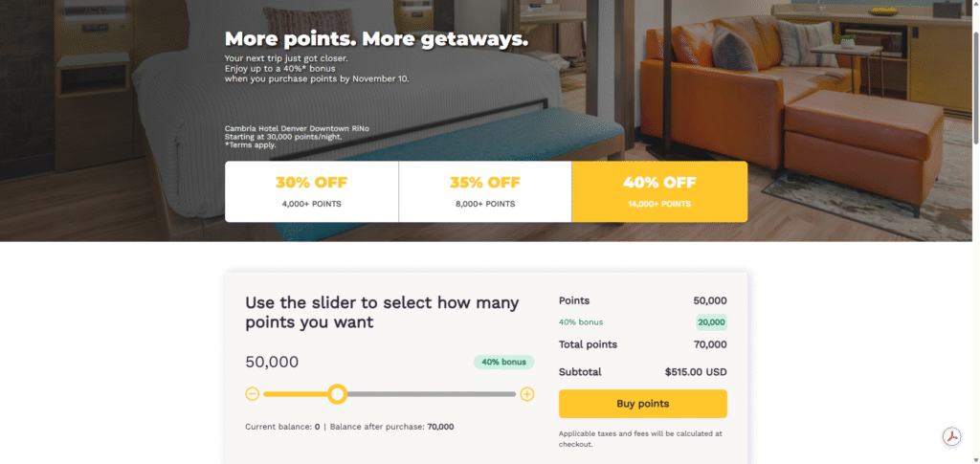Open the red PDF icon

click(x=951, y=436)
